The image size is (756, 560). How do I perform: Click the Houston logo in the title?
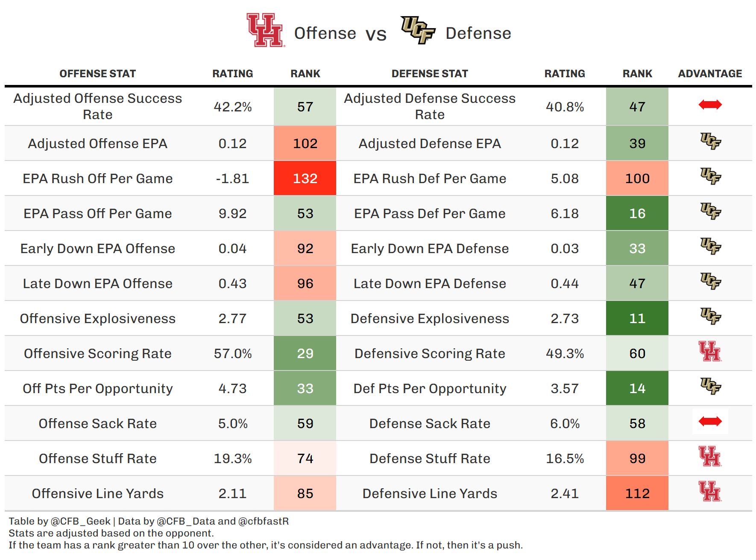(x=265, y=30)
